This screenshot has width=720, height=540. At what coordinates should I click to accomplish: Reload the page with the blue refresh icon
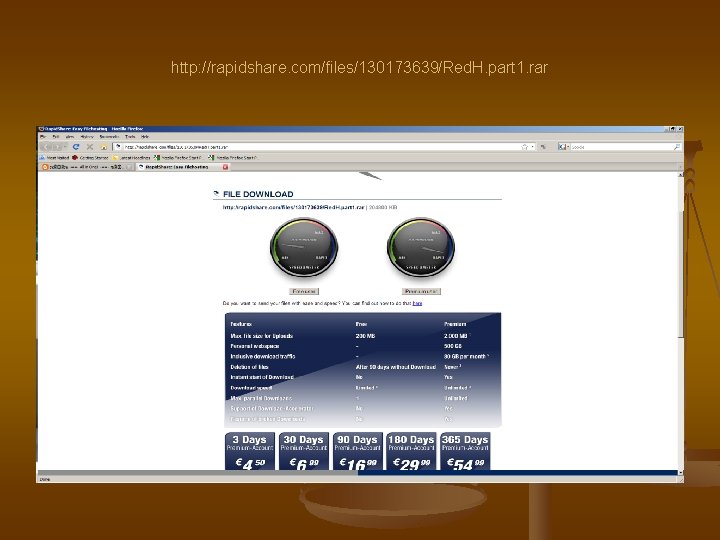76,147
